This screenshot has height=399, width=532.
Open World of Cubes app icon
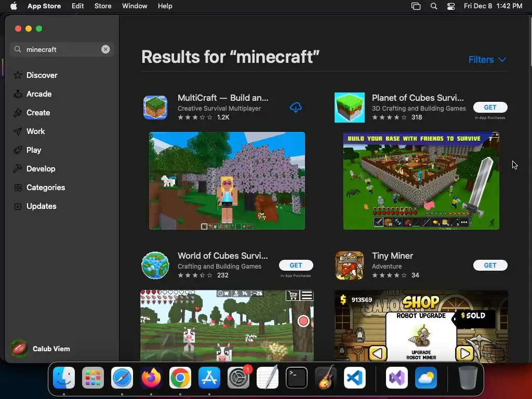[x=155, y=265]
